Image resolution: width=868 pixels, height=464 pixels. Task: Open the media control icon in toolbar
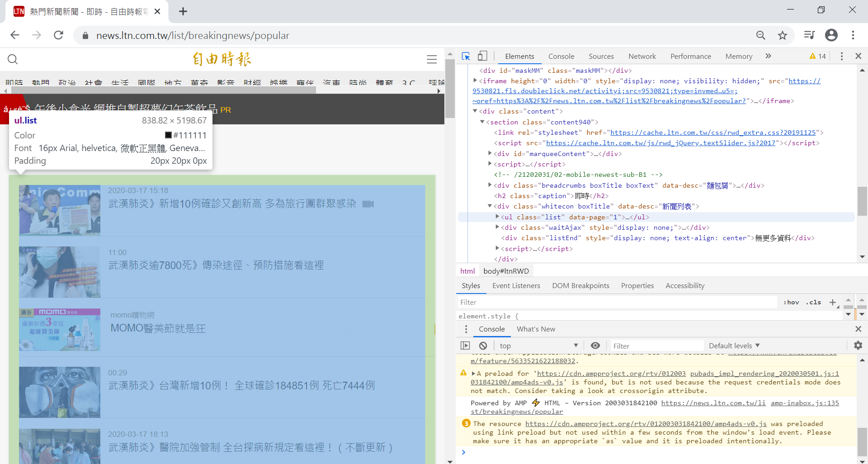[809, 35]
